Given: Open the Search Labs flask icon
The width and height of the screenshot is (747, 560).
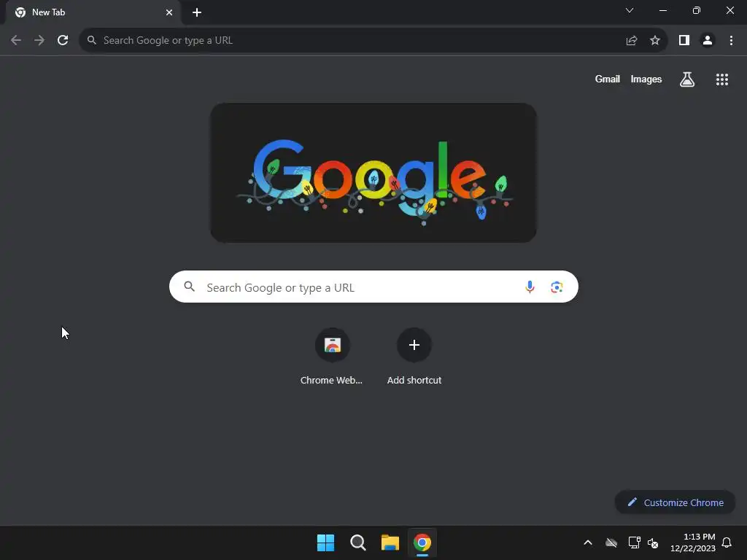Looking at the screenshot, I should [x=687, y=79].
